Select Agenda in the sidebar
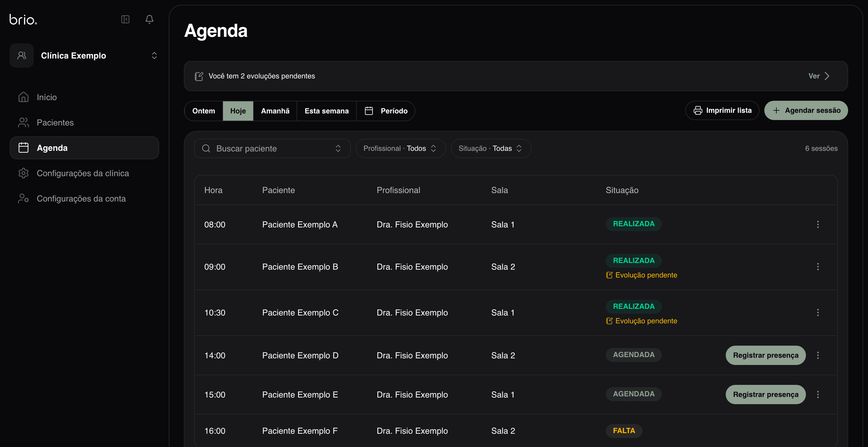 84,148
